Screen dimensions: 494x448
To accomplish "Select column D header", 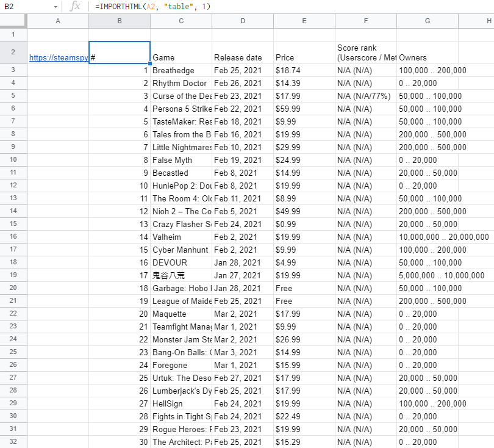I will coord(243,21).
